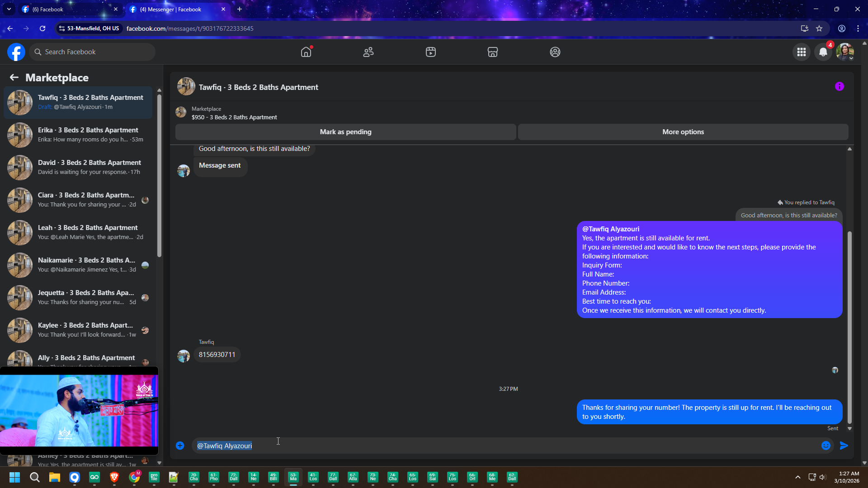Show hidden system tray icons chevron

coord(798,477)
